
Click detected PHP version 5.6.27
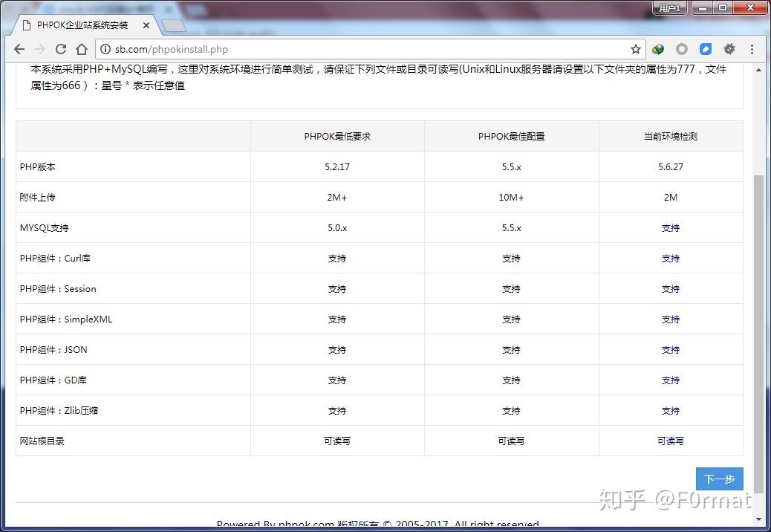coord(671,166)
